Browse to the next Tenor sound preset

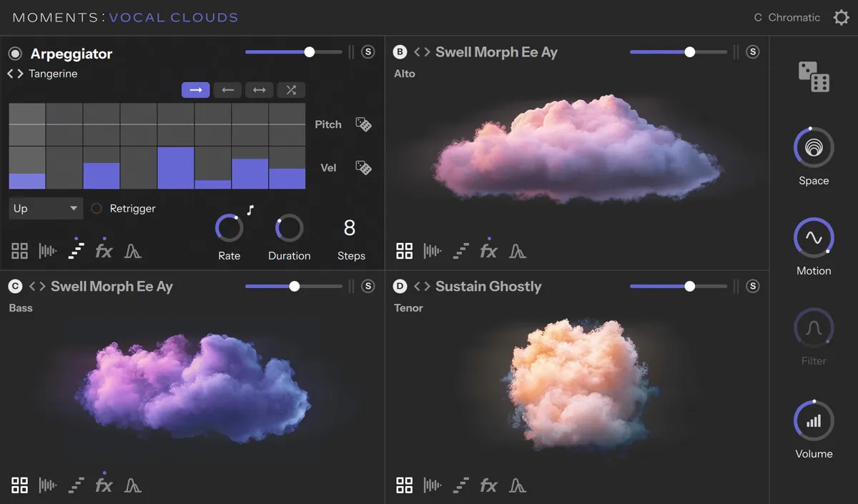click(425, 286)
